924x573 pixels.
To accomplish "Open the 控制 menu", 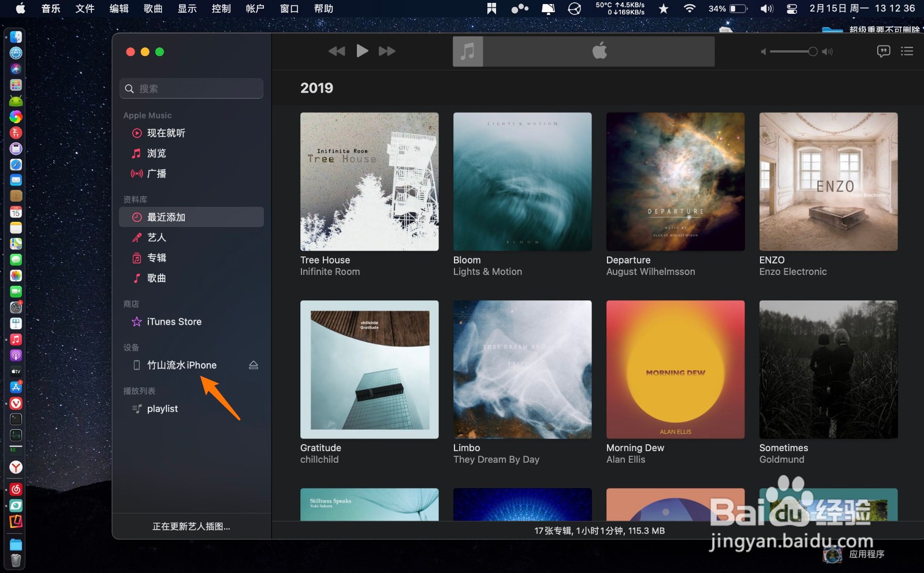I will [221, 9].
